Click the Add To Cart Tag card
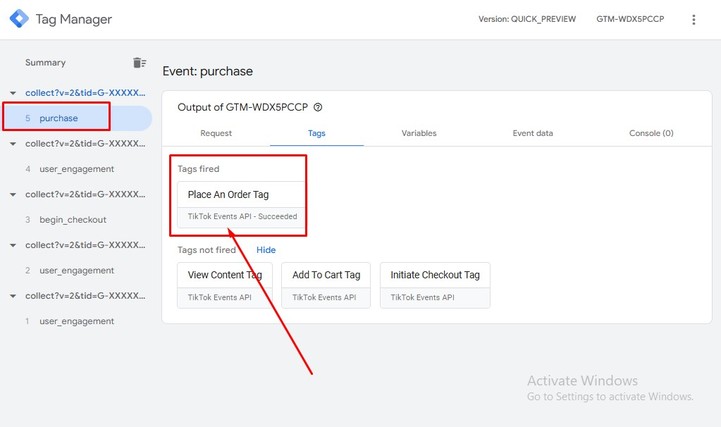This screenshot has width=721, height=427. (326, 284)
